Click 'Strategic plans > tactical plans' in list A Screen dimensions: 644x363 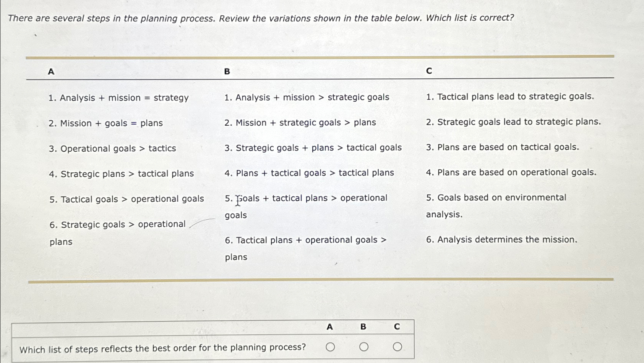122,174
